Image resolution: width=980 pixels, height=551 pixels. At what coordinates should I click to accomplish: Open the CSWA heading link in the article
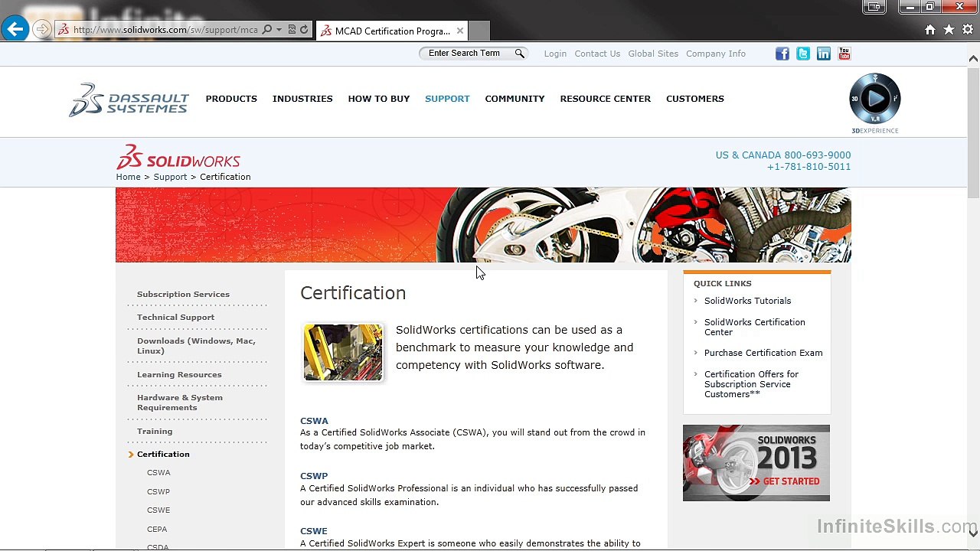[x=314, y=421]
